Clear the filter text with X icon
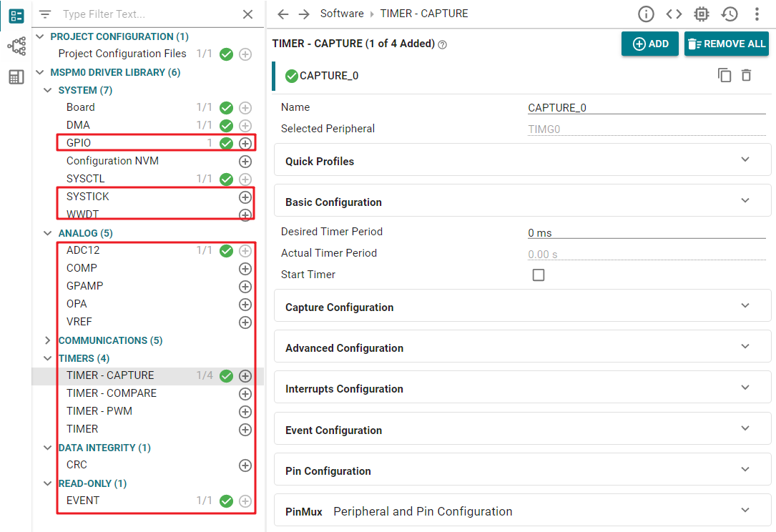Image resolution: width=776 pixels, height=532 pixels. coord(247,14)
